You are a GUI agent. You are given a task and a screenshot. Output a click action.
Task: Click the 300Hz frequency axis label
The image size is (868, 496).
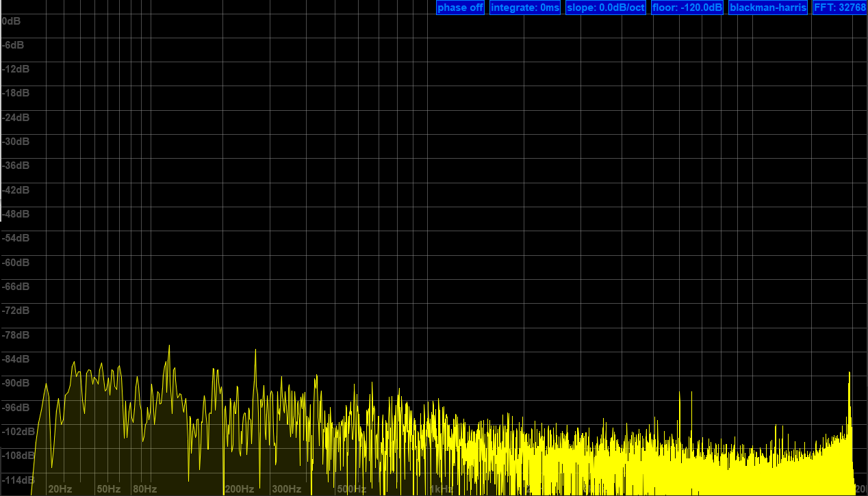pyautogui.click(x=287, y=489)
